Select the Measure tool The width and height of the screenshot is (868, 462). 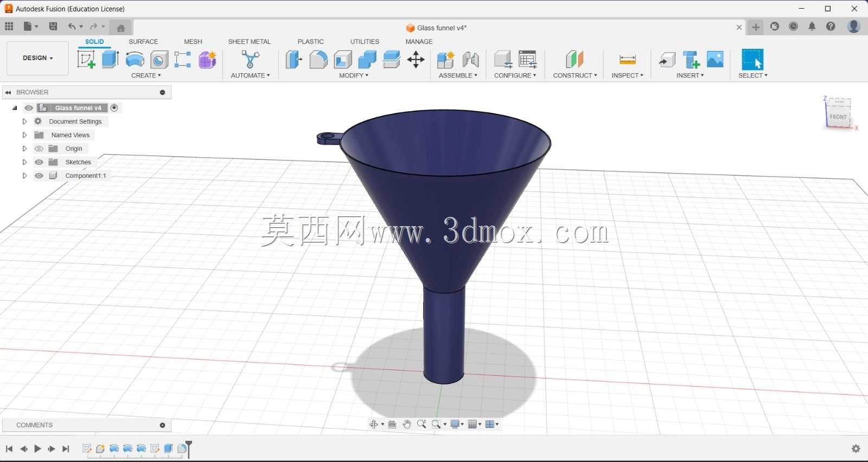627,60
